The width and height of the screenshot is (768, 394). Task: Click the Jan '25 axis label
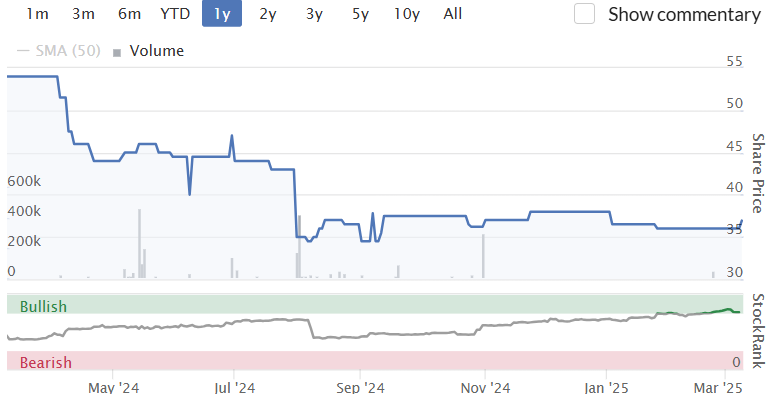click(606, 388)
